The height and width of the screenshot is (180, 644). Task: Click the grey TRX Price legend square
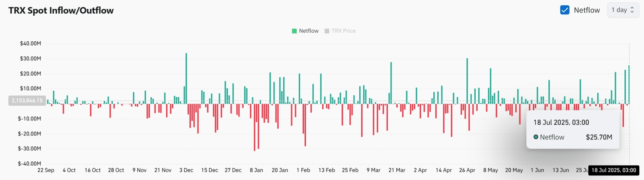tap(327, 31)
